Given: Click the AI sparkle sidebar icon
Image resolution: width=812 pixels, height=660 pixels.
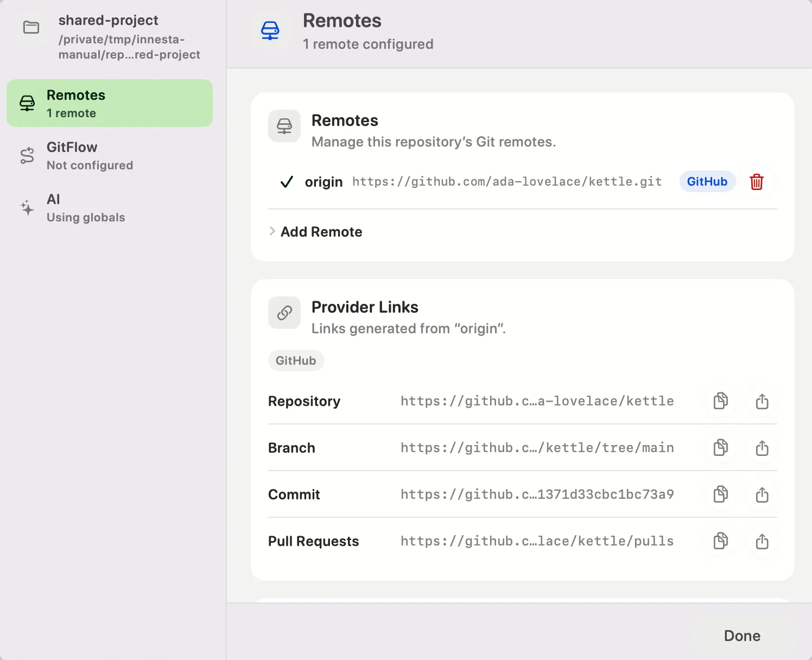Looking at the screenshot, I should click(27, 208).
